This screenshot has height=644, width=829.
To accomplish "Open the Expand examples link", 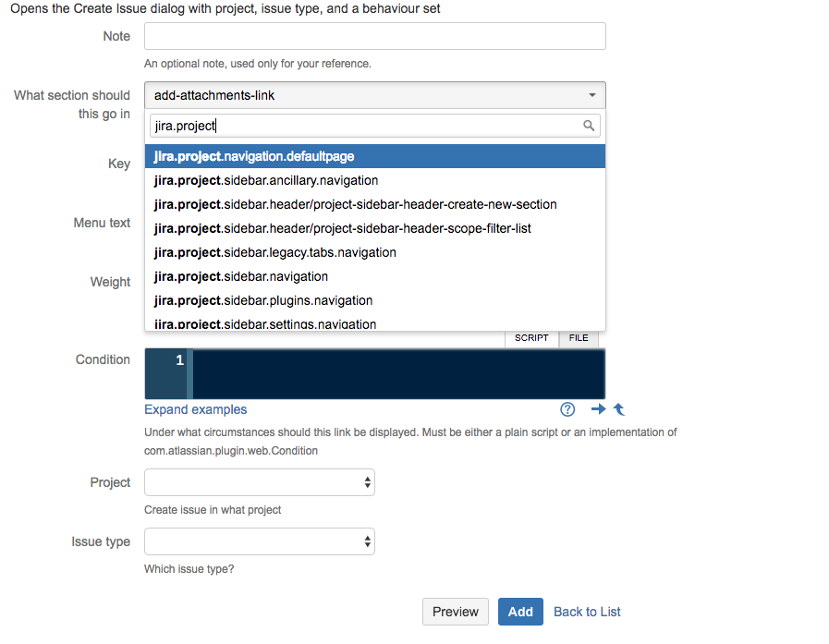I will pos(196,409).
